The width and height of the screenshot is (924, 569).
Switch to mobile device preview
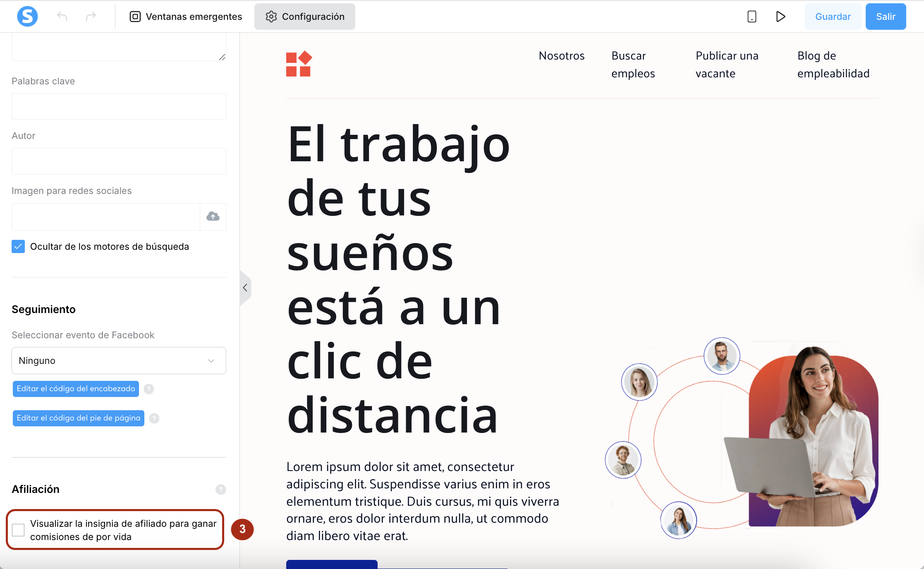[752, 17]
